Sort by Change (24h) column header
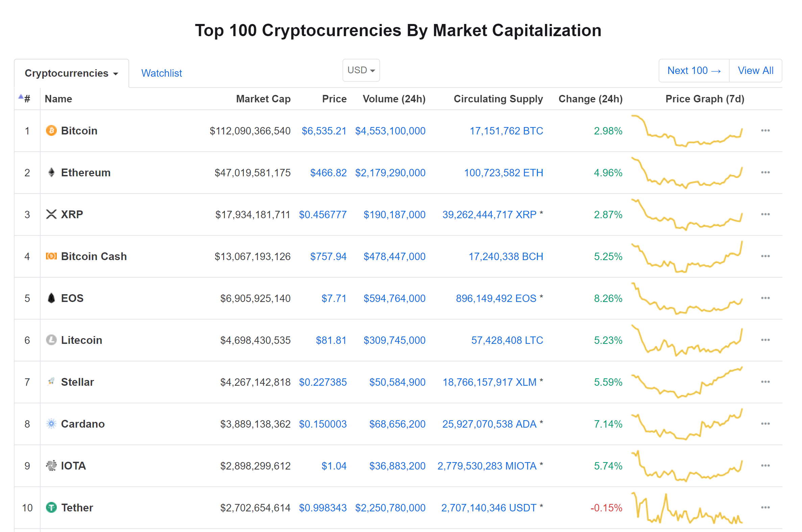The image size is (802, 532). point(590,99)
